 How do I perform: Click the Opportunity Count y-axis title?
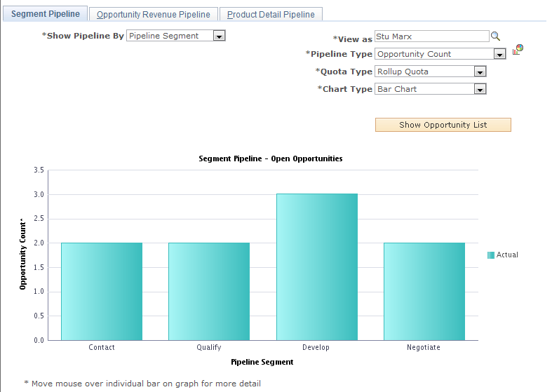[23, 255]
